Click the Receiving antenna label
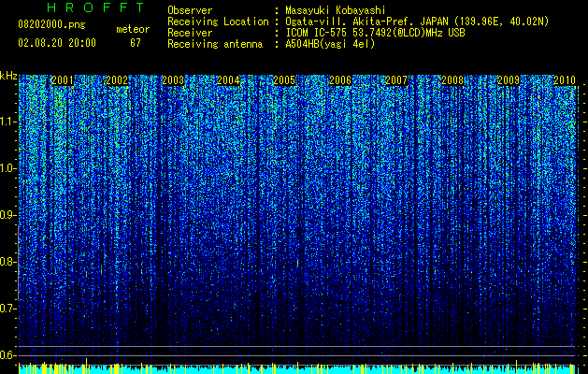 coord(215,44)
